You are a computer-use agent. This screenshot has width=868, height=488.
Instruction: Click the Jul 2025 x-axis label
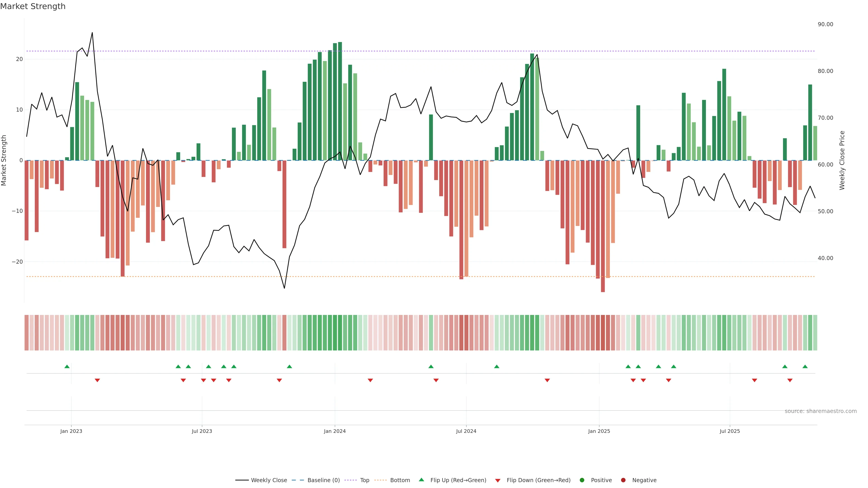tap(729, 431)
